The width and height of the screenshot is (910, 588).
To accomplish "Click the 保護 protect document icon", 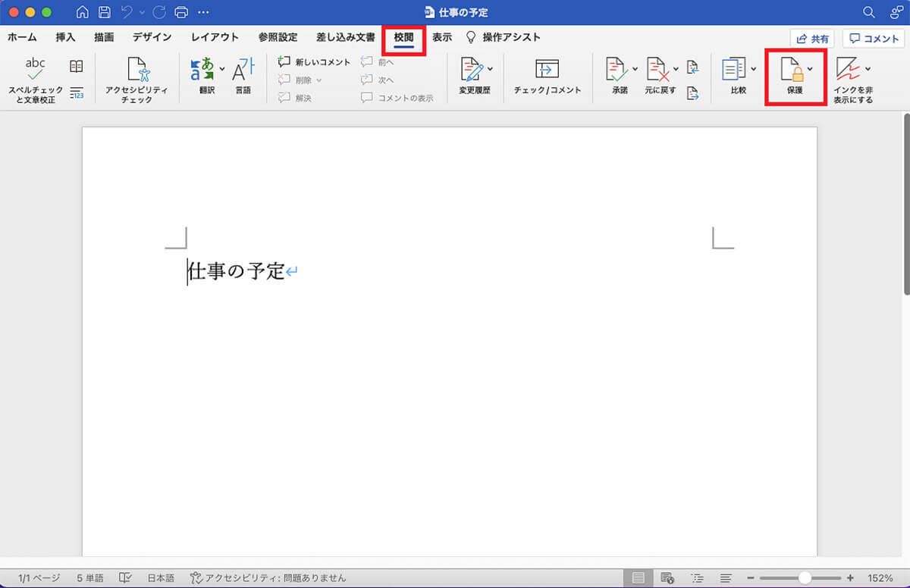I will coord(792,70).
